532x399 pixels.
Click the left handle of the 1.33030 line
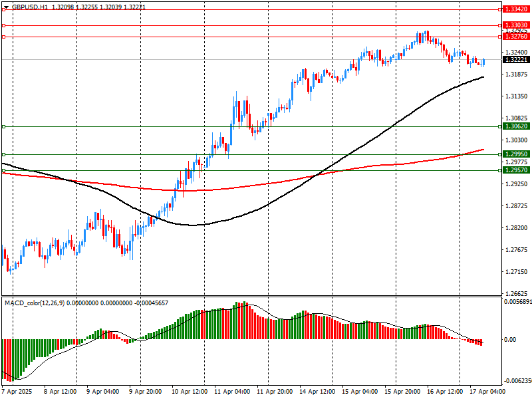(3, 25)
